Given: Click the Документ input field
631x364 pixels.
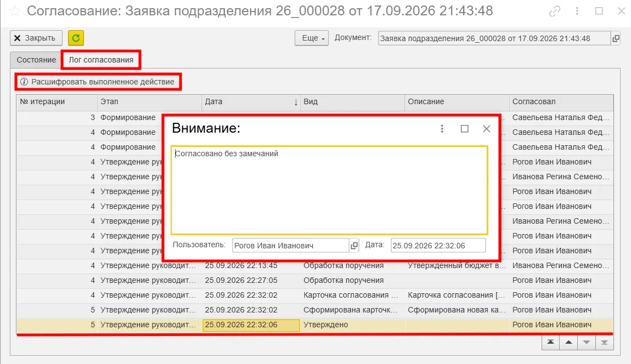Looking at the screenshot, I should coord(494,38).
